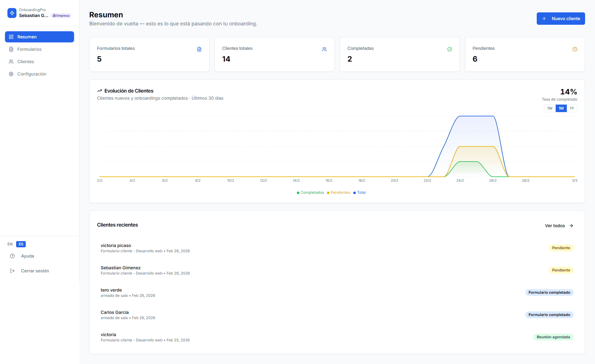The width and height of the screenshot is (595, 364).
Task: Open the tero verde client row
Action: coord(337,292)
